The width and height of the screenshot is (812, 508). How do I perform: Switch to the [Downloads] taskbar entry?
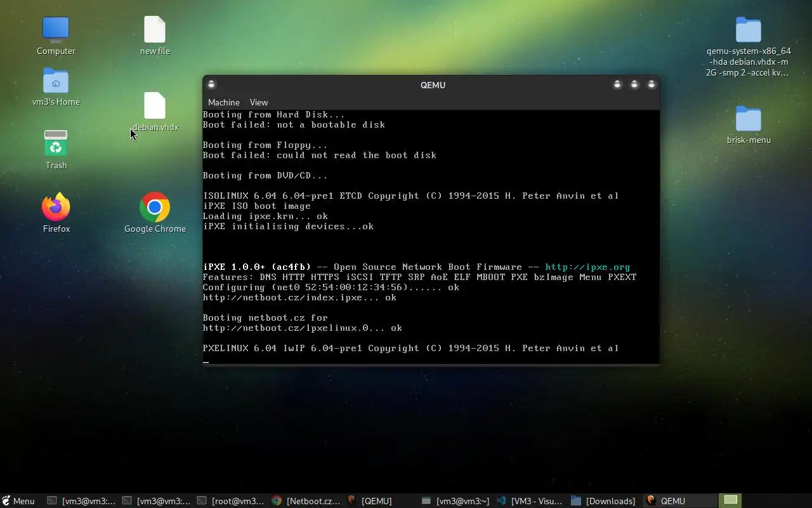(604, 501)
